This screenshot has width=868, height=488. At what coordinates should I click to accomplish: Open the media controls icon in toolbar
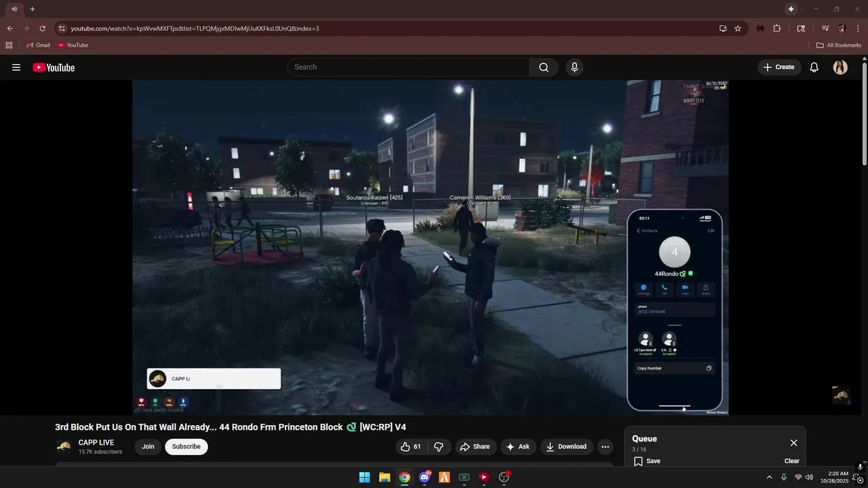825,28
